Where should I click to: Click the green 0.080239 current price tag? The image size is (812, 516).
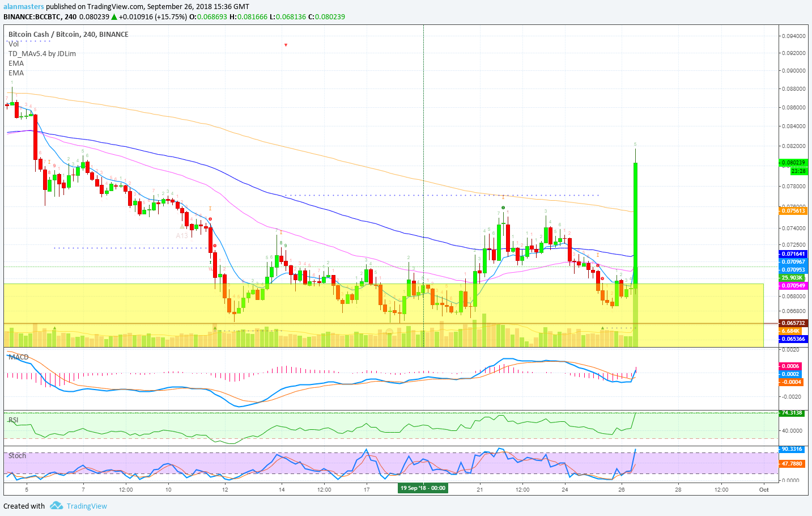coord(793,162)
